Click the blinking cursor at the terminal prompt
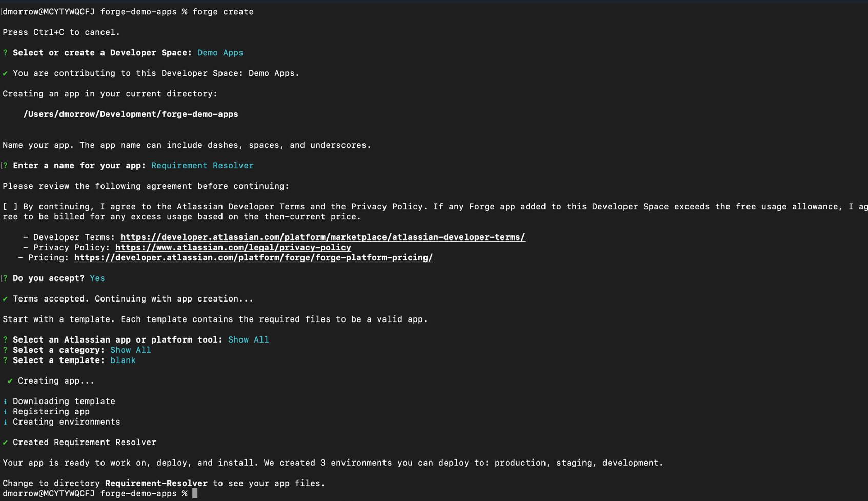Screen dimensions: 868x501 tap(195, 493)
